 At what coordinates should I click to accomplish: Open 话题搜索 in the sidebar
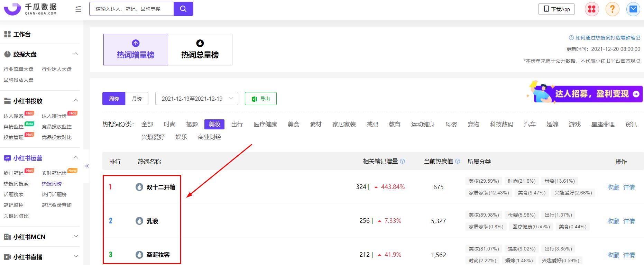[x=13, y=194]
